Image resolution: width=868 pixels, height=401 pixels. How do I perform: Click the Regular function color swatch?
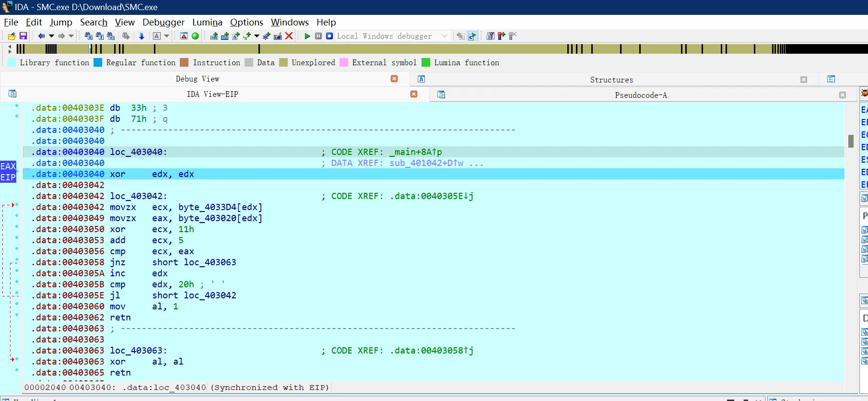98,62
